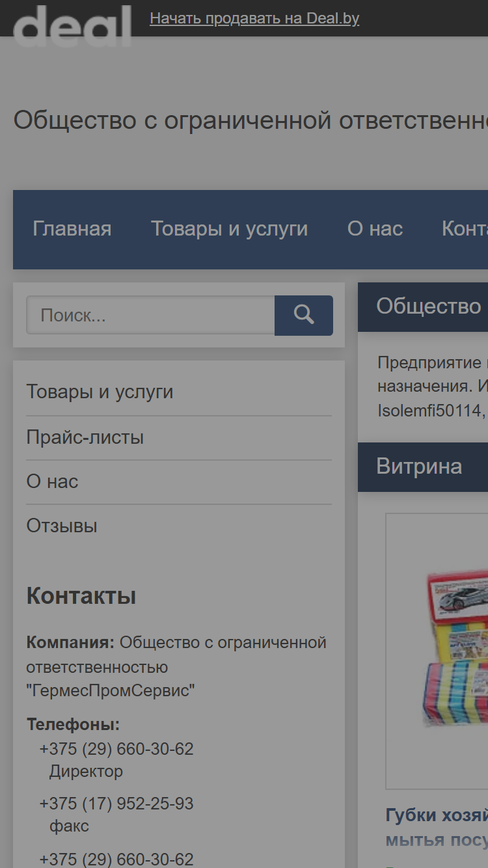Image resolution: width=488 pixels, height=868 pixels.
Task: Select 'О нас' in top navigation bar
Action: 375,229
